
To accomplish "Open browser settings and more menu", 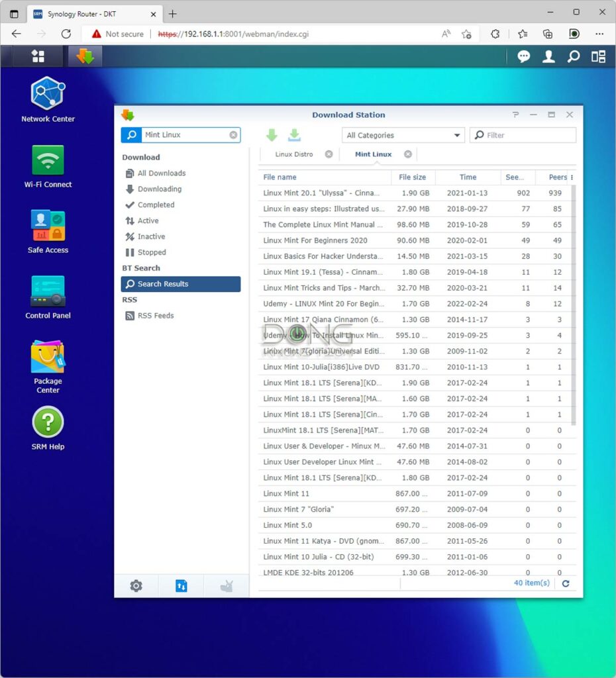I will [x=599, y=34].
